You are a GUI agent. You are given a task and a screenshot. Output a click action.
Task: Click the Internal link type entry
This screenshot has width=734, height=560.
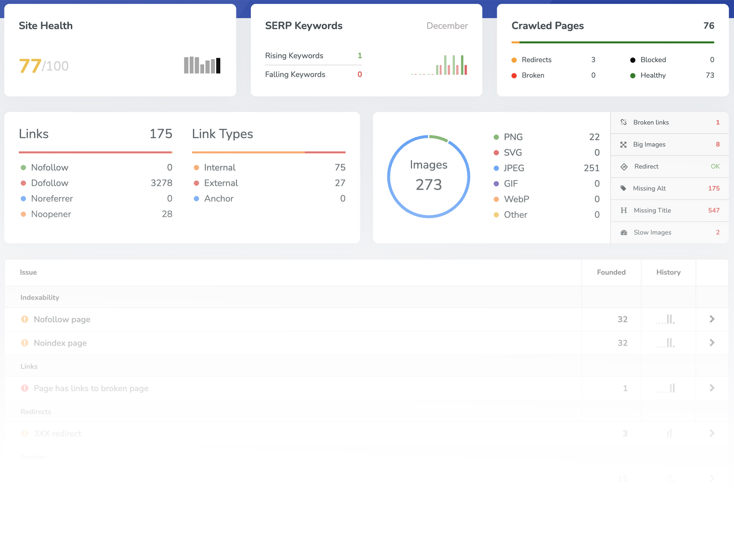pyautogui.click(x=270, y=167)
